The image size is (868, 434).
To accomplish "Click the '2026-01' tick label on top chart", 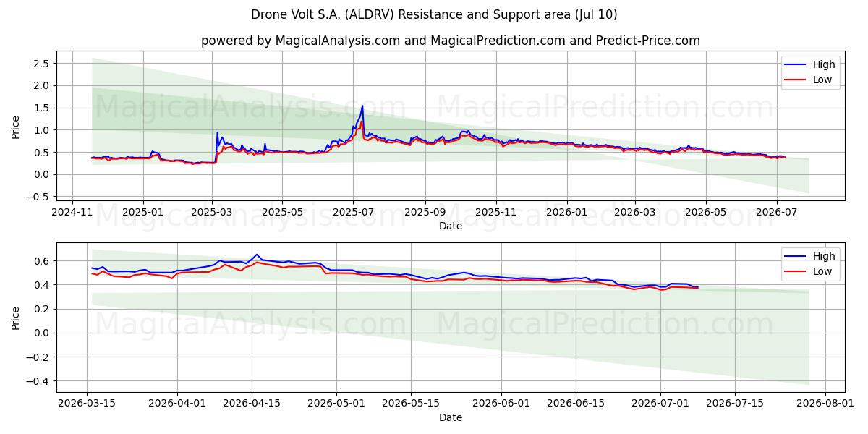I will (566, 212).
